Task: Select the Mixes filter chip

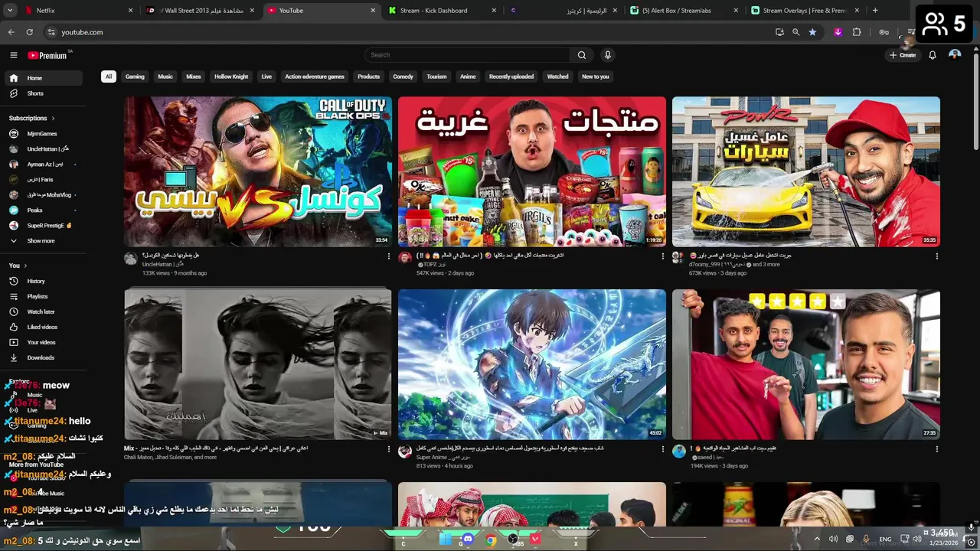Action: (x=194, y=77)
